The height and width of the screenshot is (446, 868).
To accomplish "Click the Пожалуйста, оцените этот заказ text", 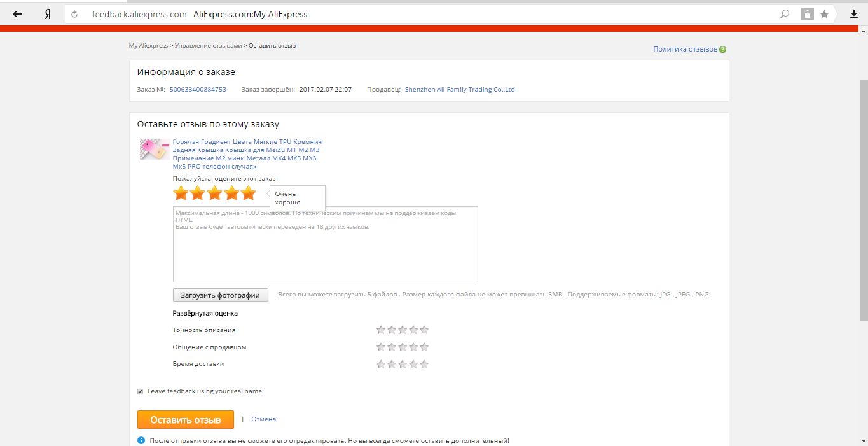I will coord(224,179).
